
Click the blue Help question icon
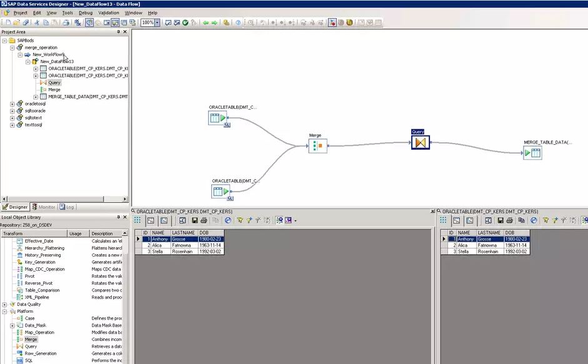click(x=238, y=22)
